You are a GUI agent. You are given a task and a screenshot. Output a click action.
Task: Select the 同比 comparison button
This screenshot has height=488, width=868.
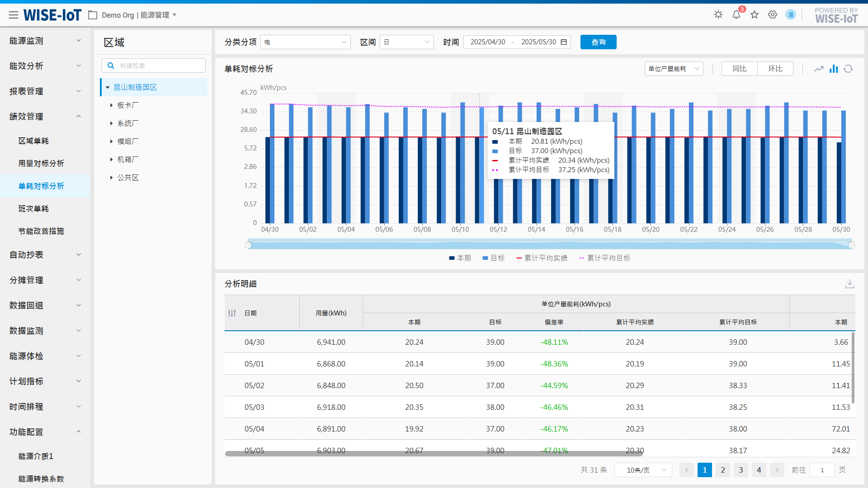(739, 69)
